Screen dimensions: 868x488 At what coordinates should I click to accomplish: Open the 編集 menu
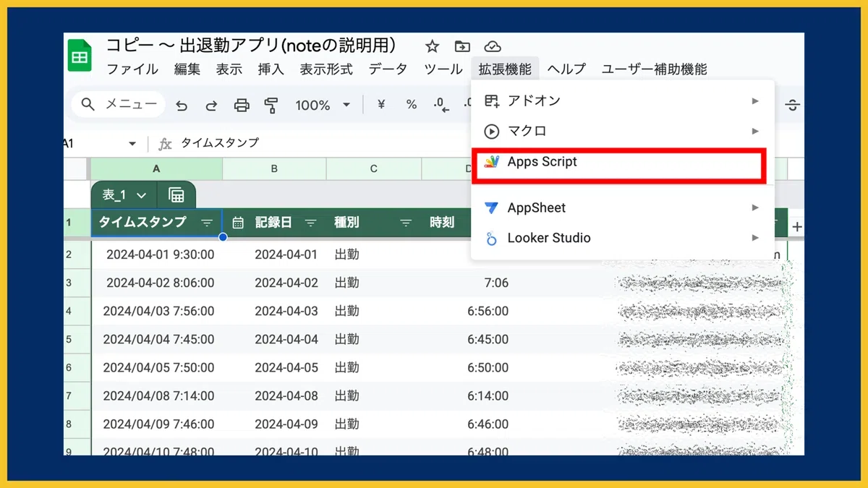187,69
